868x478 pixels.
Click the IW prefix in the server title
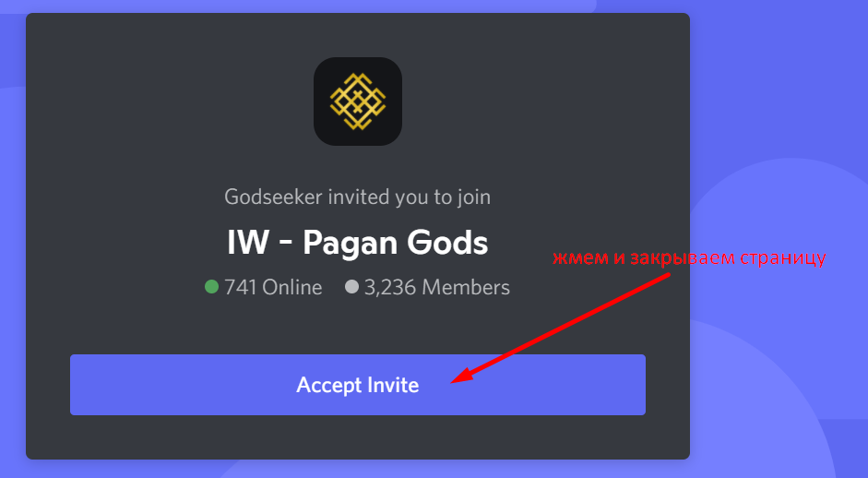(248, 243)
